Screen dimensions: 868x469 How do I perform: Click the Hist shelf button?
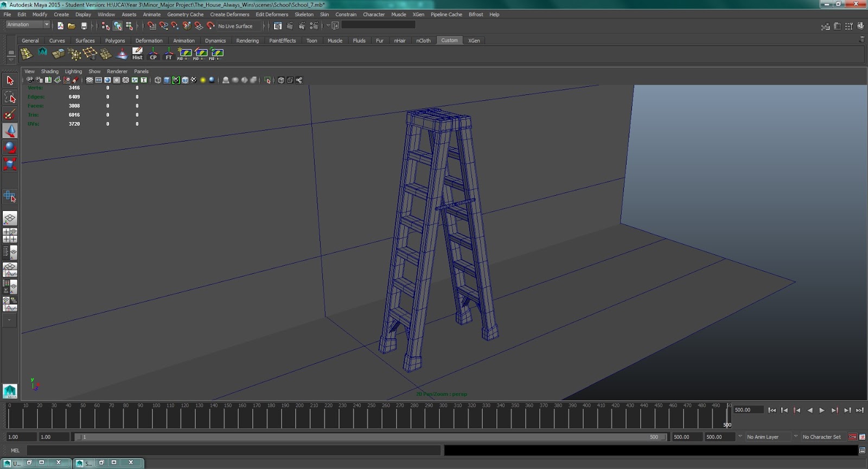tap(137, 53)
